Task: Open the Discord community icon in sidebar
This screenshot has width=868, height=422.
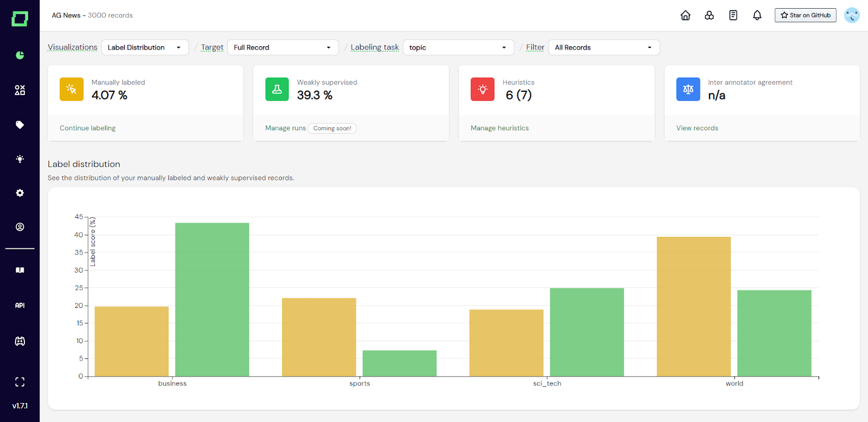Action: (x=20, y=341)
